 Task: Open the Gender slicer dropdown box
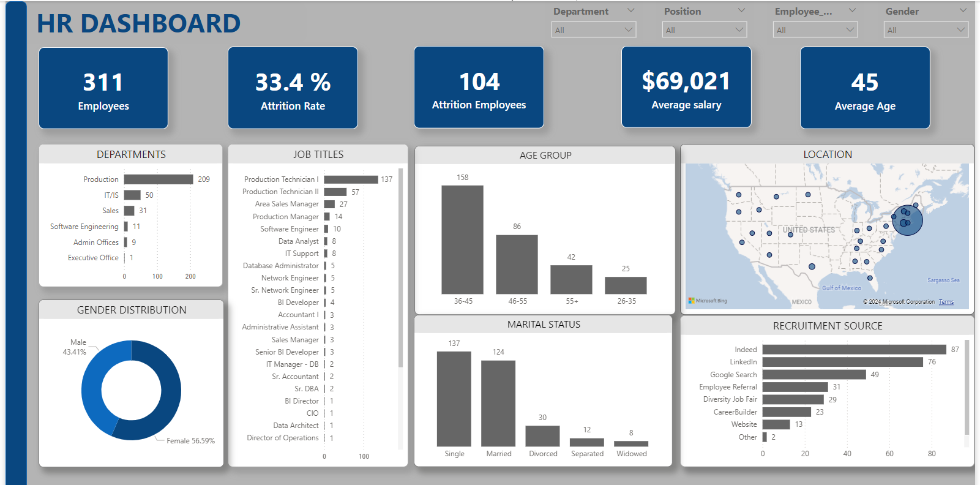click(x=926, y=29)
